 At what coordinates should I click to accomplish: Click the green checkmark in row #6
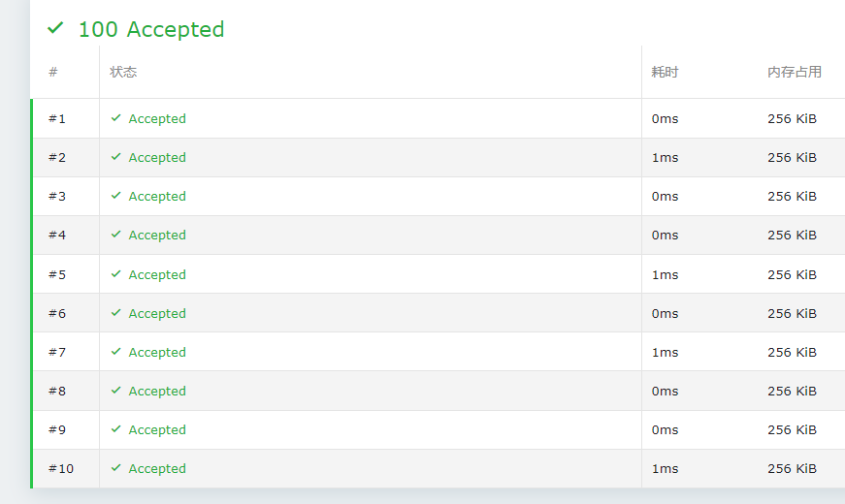point(115,313)
